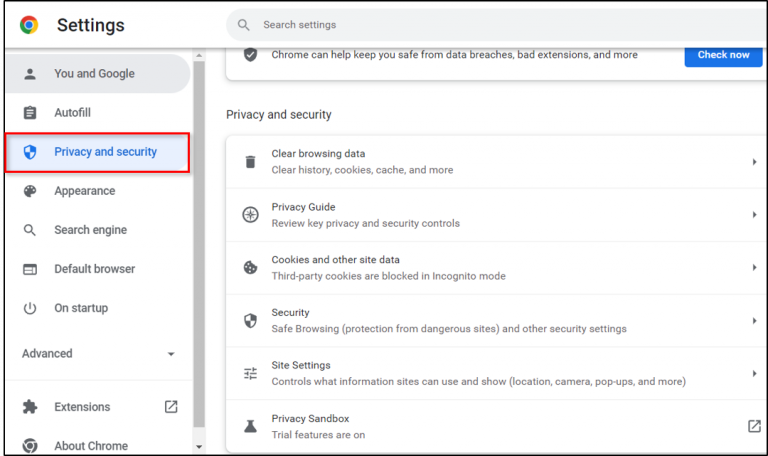Click the Privacy Guide compass icon

pos(250,215)
